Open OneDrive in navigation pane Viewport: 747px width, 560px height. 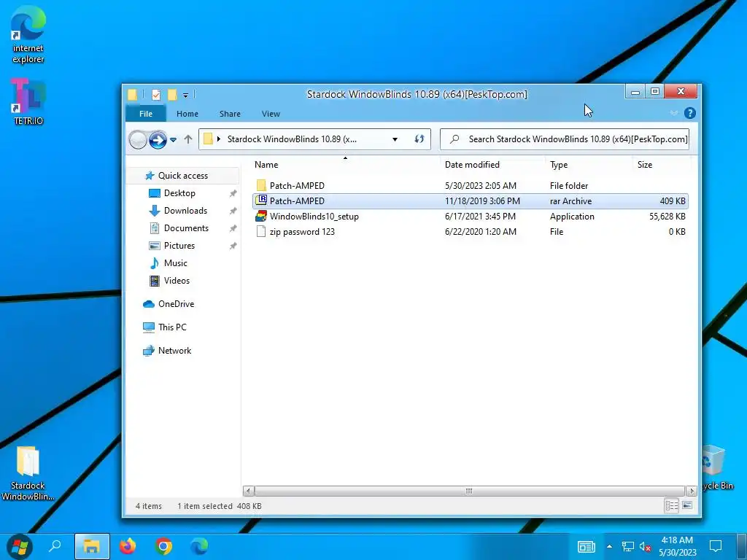click(x=176, y=304)
